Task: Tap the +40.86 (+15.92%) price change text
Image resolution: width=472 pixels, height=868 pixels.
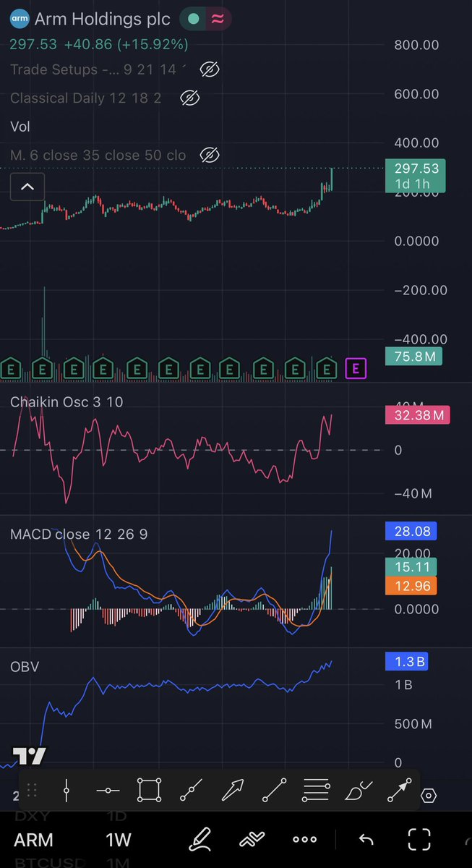Action: pos(126,45)
